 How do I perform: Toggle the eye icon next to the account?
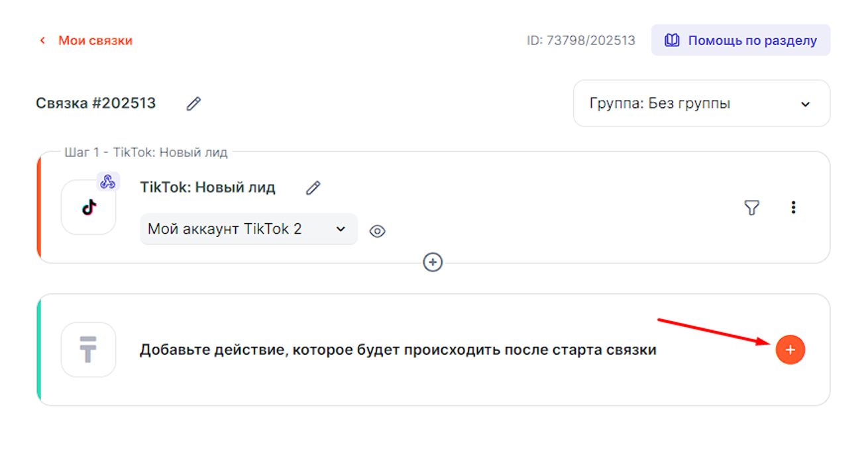(378, 231)
